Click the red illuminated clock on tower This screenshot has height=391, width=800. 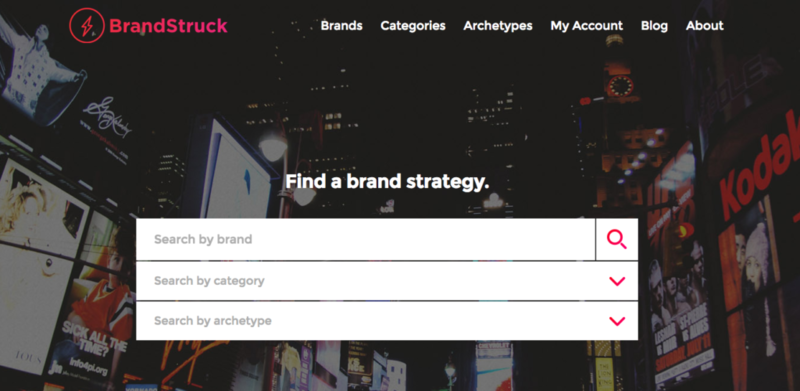[x=620, y=85]
